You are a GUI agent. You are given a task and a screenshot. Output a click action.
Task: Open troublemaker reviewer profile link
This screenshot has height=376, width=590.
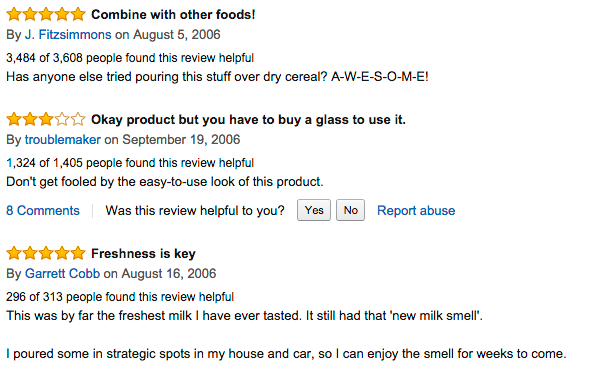[x=63, y=140]
